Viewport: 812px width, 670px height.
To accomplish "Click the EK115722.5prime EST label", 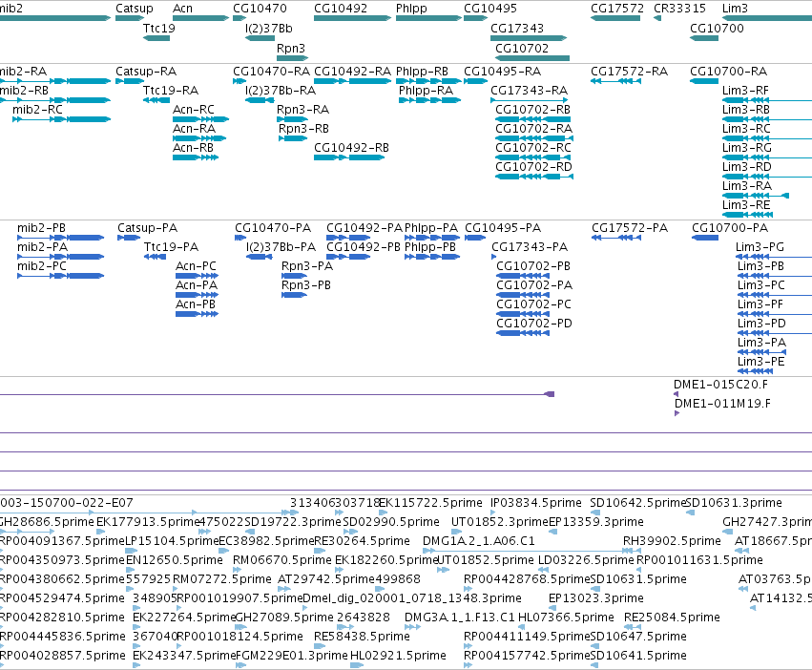I will pos(431,503).
